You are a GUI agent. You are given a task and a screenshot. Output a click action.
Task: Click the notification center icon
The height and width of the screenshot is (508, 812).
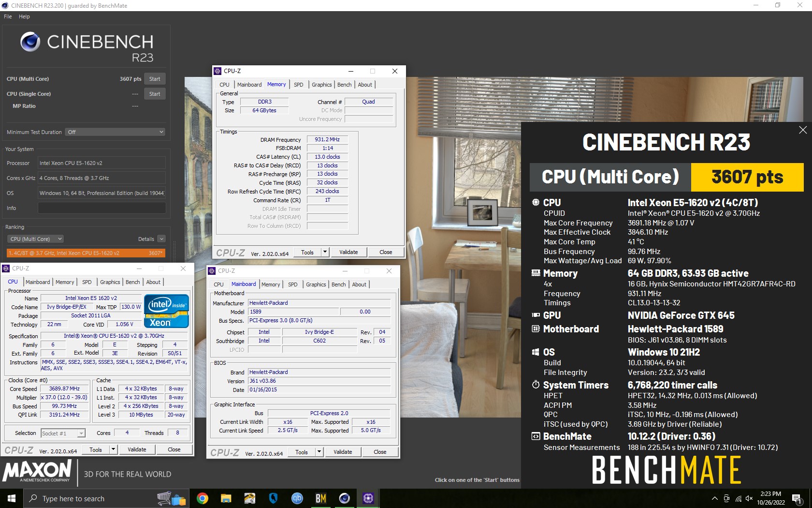(x=797, y=498)
